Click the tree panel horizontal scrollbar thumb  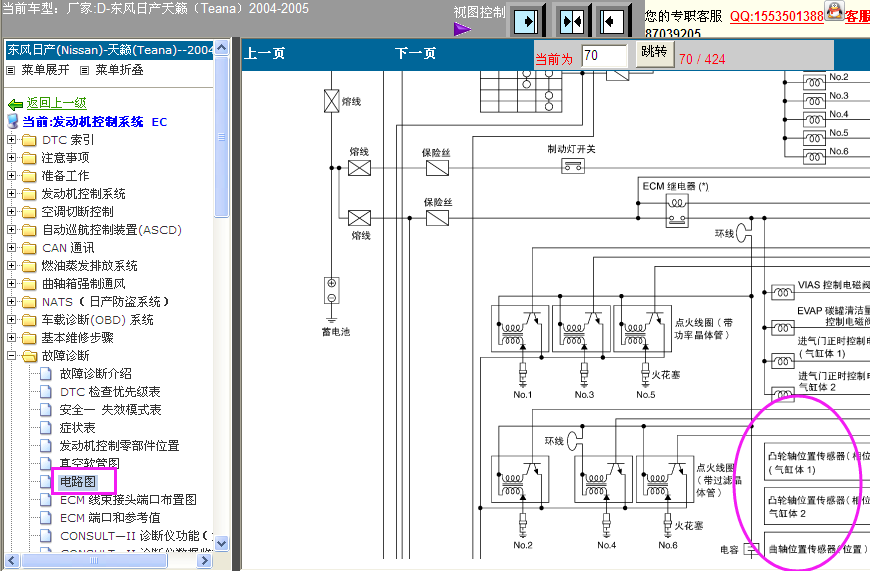94,560
